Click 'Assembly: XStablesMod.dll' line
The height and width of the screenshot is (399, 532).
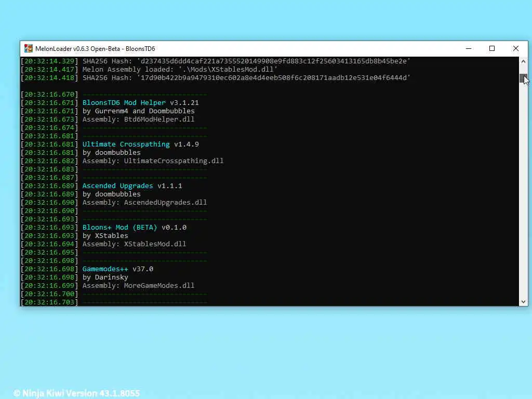coord(135,244)
